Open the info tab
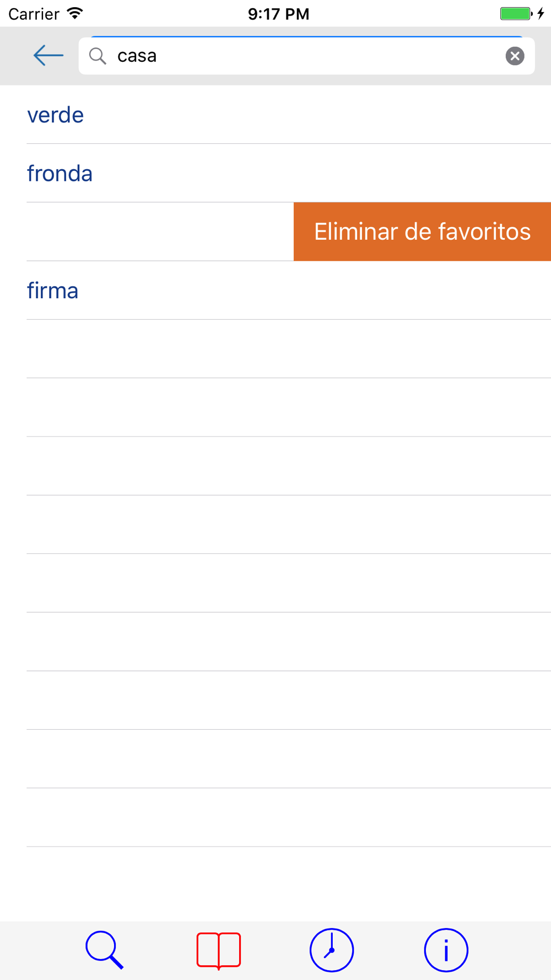This screenshot has width=551, height=980. click(446, 950)
